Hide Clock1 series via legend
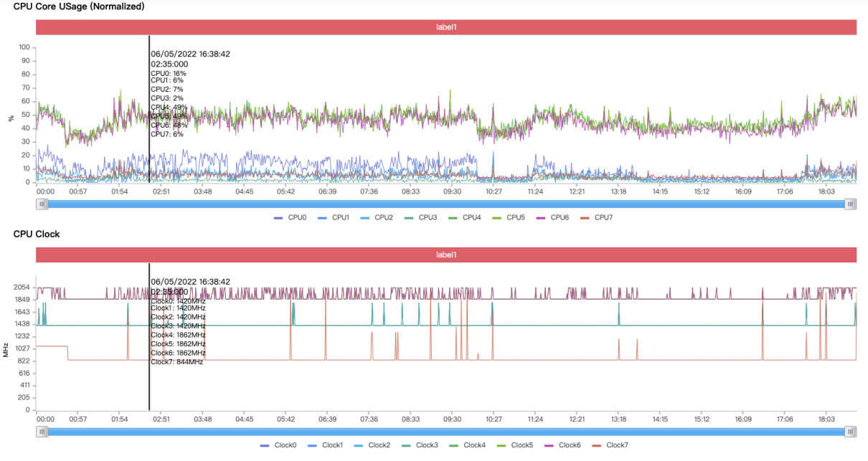Screen dimensions: 868x461 [x=325, y=445]
